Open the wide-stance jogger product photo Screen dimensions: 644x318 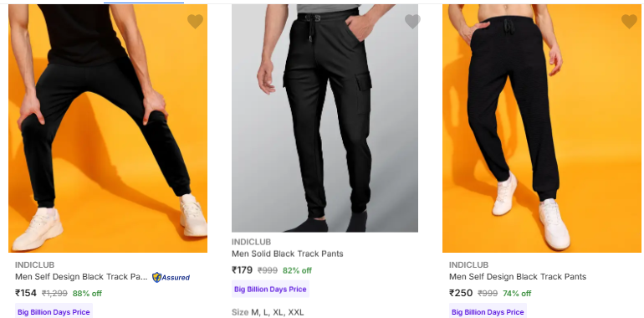(108, 128)
